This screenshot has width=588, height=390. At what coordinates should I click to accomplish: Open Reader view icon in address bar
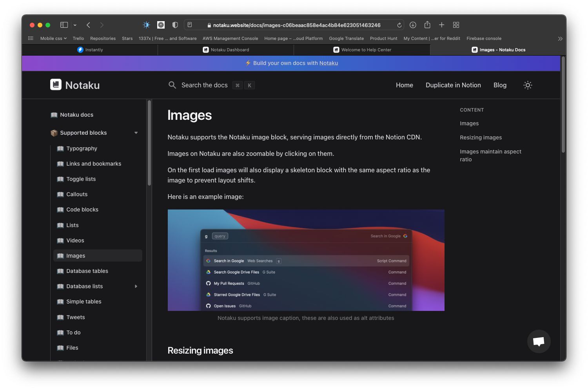click(x=190, y=25)
